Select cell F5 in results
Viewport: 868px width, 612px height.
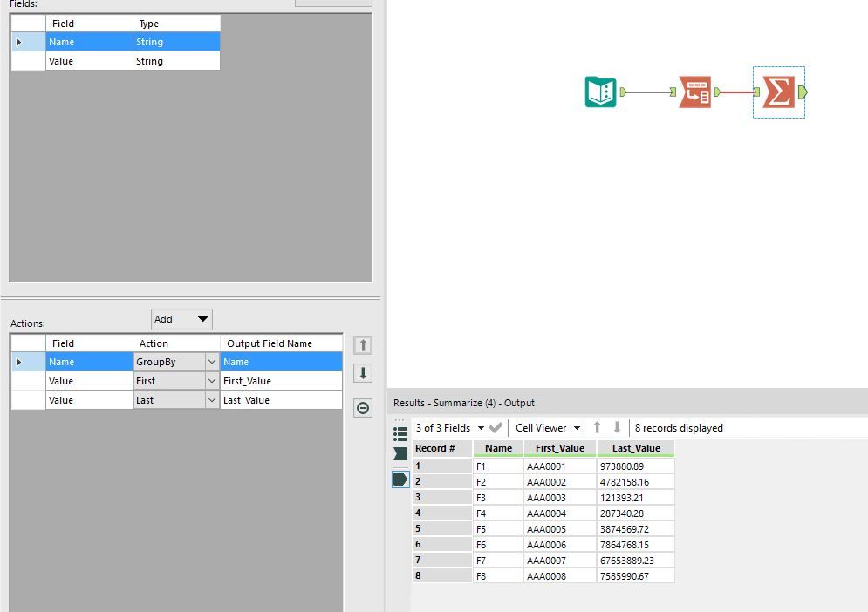pos(498,529)
